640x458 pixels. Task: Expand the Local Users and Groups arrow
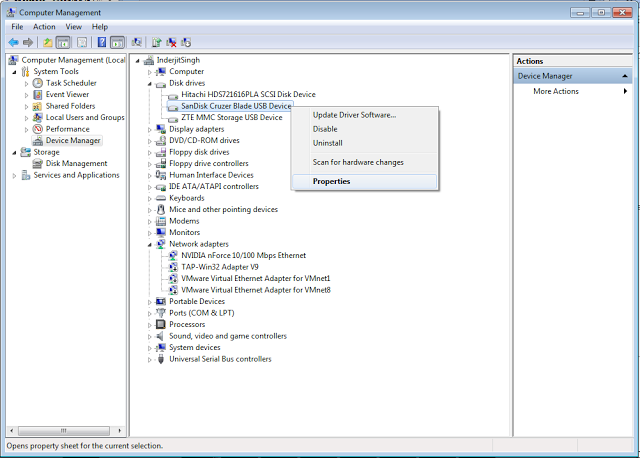pos(27,118)
